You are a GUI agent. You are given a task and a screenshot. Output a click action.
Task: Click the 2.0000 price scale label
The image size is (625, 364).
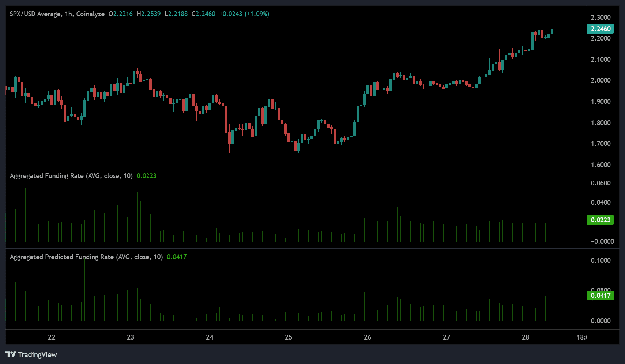tap(600, 80)
